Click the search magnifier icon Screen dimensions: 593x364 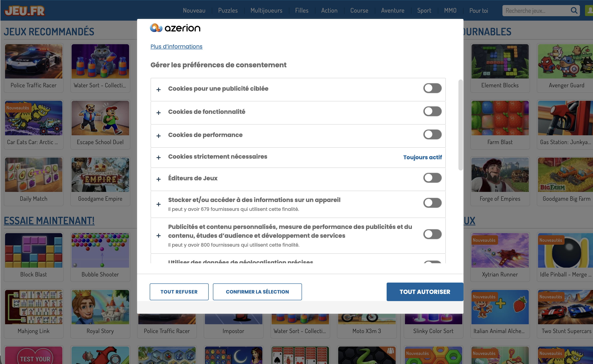pyautogui.click(x=574, y=11)
